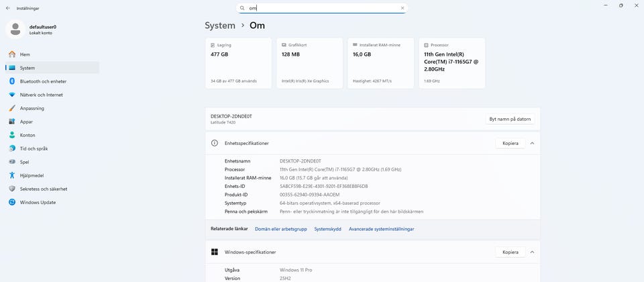This screenshot has width=644, height=282.
Task: Click the Bluetooth icon in sidebar
Action: click(x=12, y=81)
